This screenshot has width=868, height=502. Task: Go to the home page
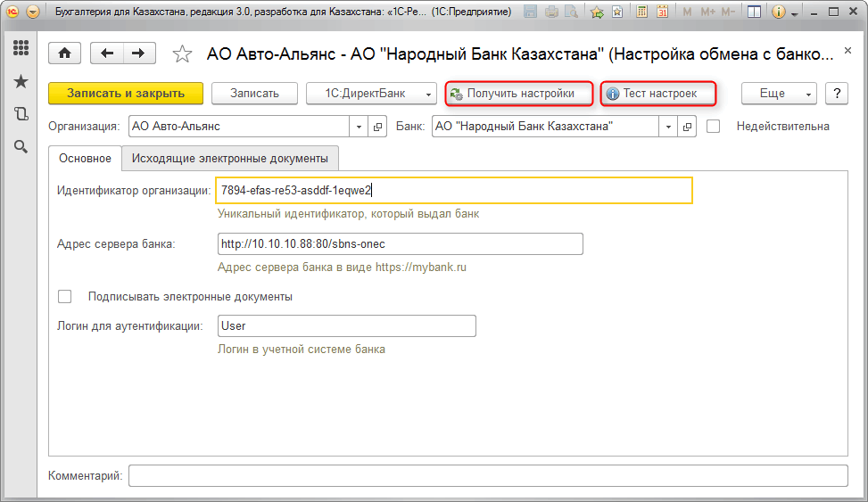tap(63, 53)
